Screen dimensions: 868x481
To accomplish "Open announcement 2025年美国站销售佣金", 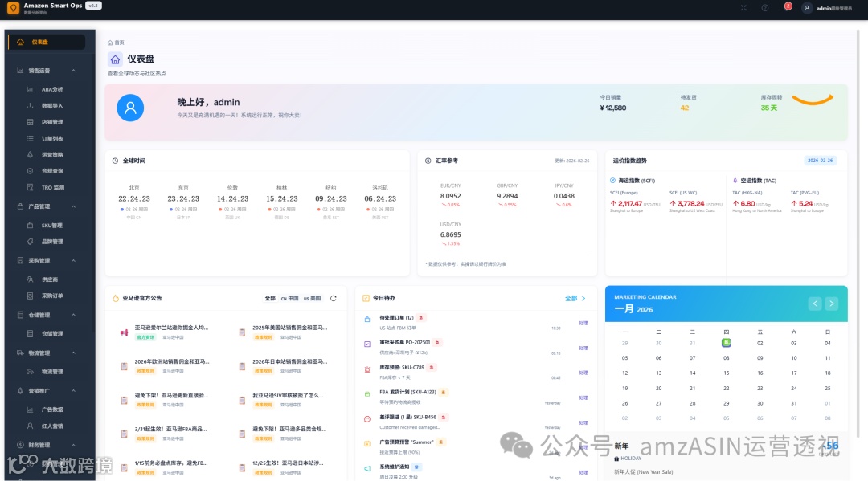I will pos(290,328).
